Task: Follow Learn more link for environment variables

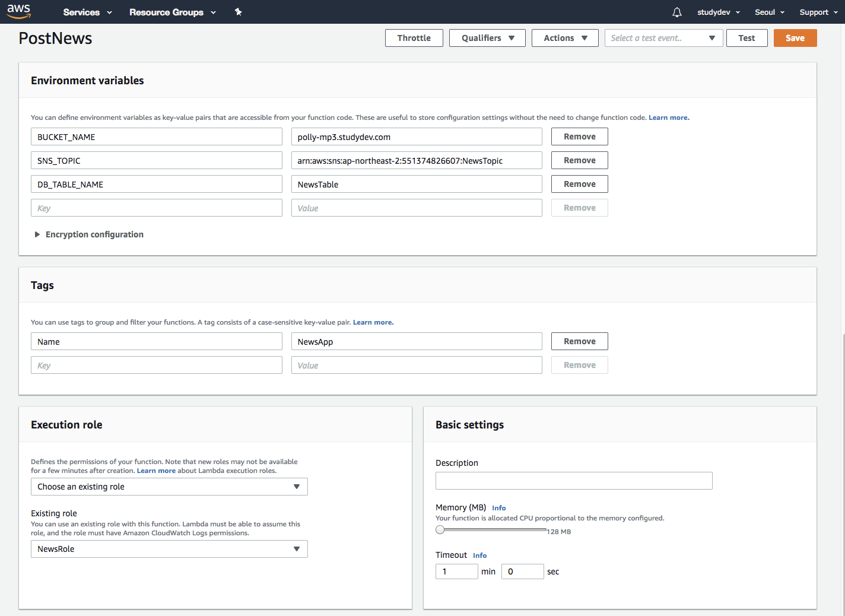Action: click(669, 118)
